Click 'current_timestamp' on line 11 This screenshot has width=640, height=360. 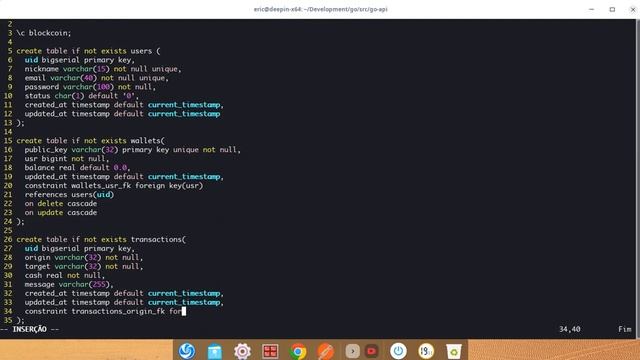click(x=184, y=105)
